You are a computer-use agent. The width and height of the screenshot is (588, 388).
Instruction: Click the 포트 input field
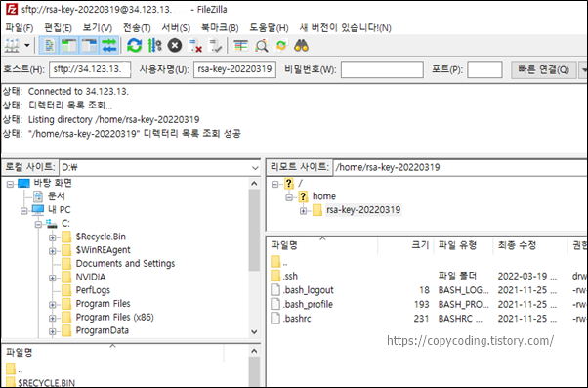coord(484,69)
